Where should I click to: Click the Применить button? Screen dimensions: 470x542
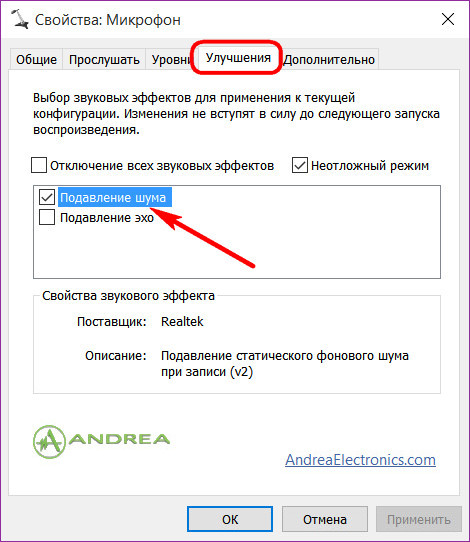[419, 519]
